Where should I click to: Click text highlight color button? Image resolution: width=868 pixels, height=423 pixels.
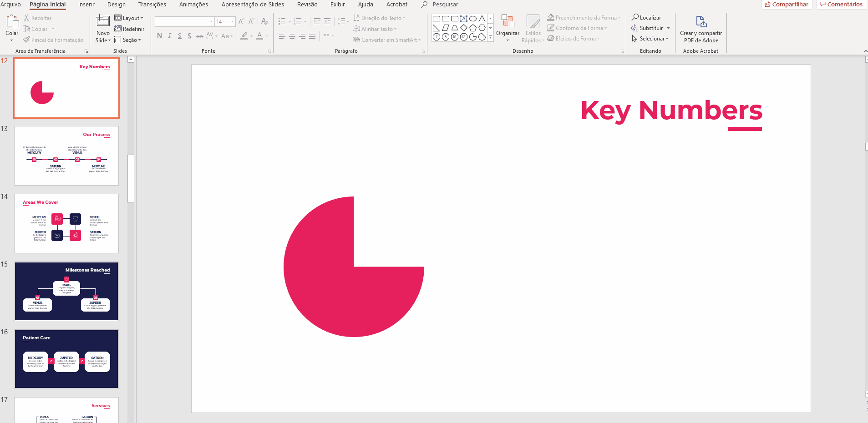244,36
